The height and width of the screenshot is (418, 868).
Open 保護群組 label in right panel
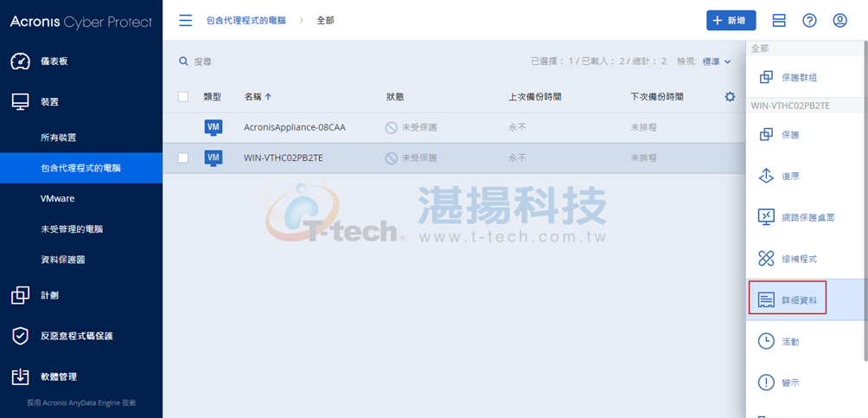[x=800, y=78]
